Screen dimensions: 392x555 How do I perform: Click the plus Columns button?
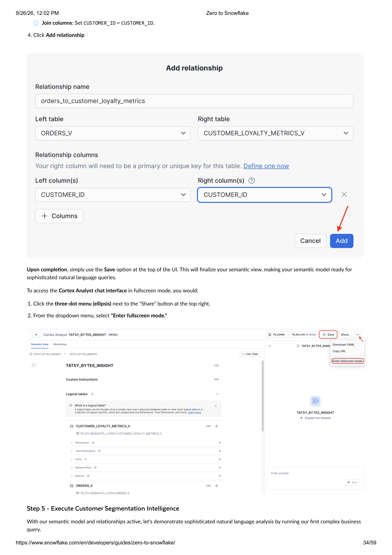coord(59,216)
